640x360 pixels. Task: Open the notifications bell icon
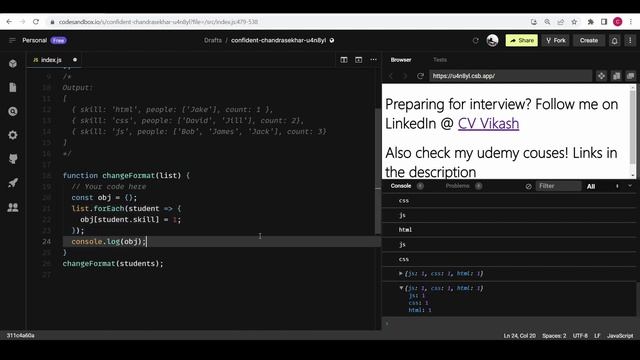tap(614, 40)
